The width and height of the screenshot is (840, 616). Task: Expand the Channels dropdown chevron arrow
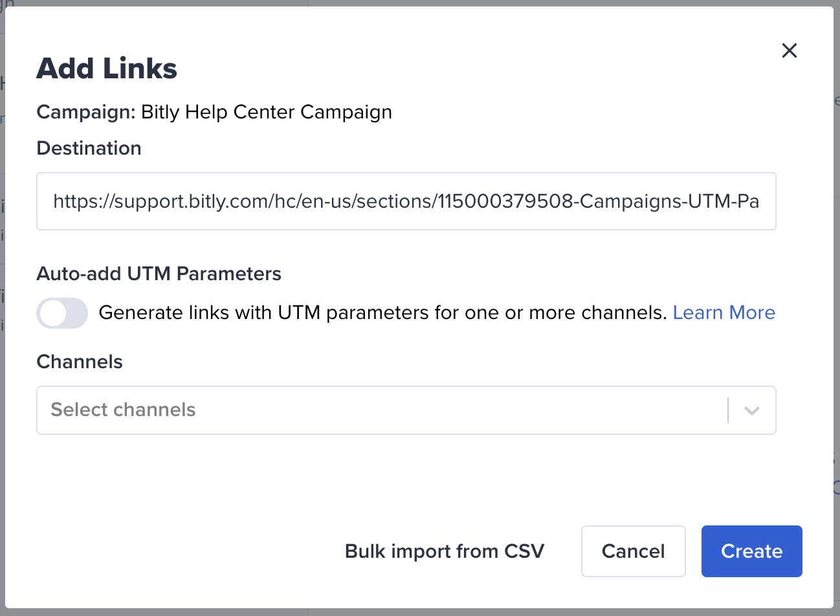tap(751, 410)
